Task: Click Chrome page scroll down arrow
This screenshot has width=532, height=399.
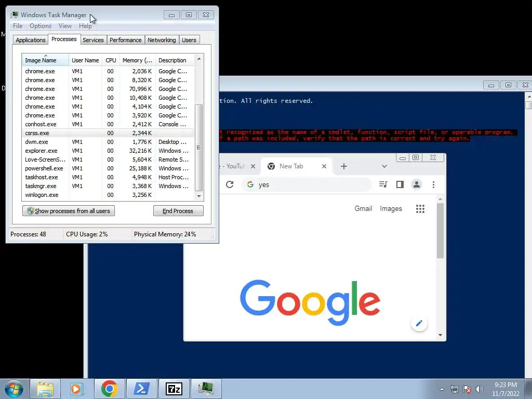Action: click(440, 335)
